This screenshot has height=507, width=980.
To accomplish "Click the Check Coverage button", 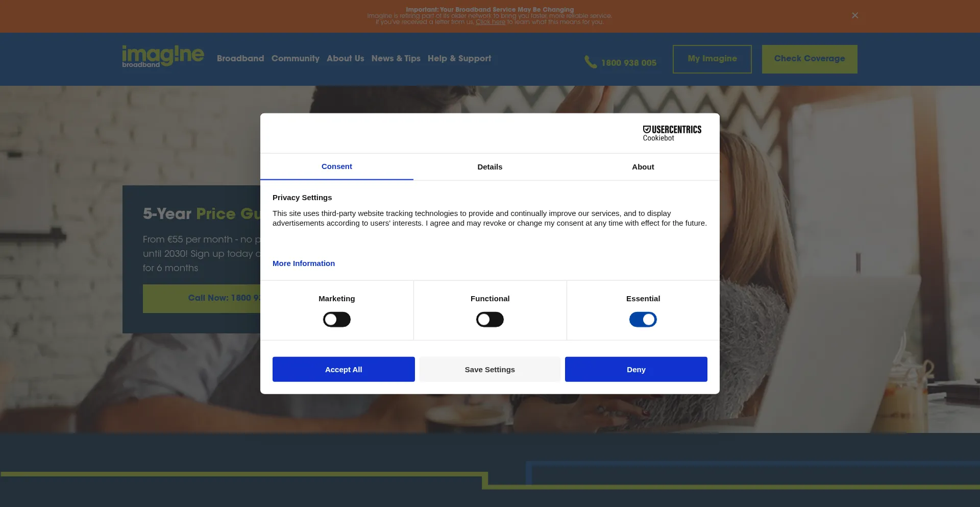I will point(810,59).
